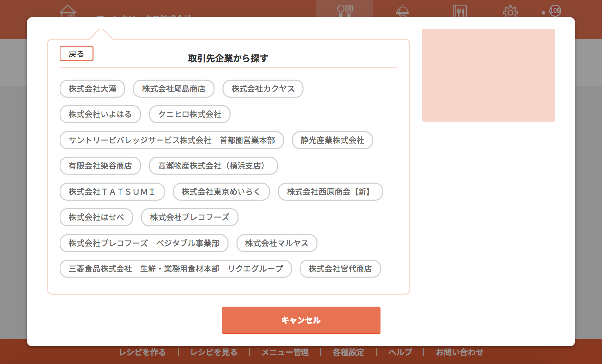Select サントリービバレッジサービス株式会社 首都圏営業本部

click(x=172, y=140)
